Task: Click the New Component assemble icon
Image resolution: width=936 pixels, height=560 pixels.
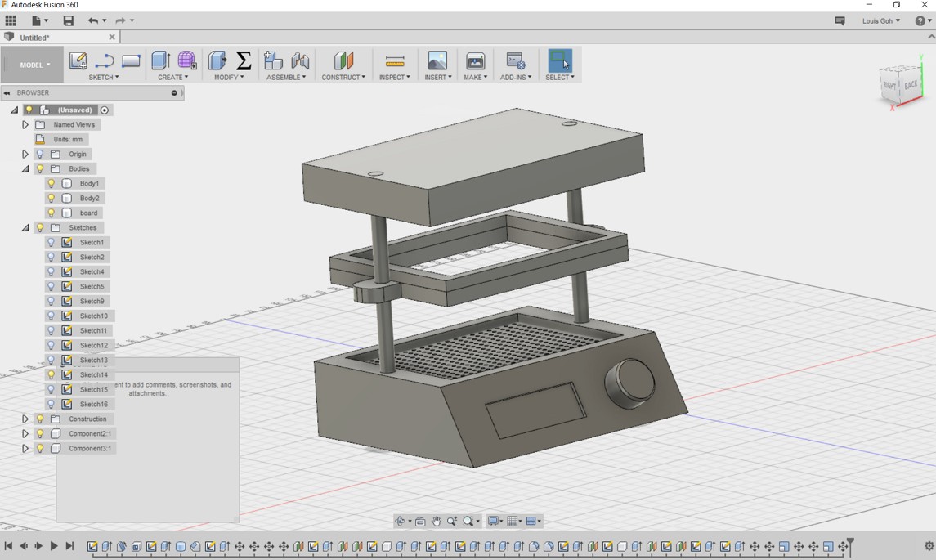Action: coord(273,60)
